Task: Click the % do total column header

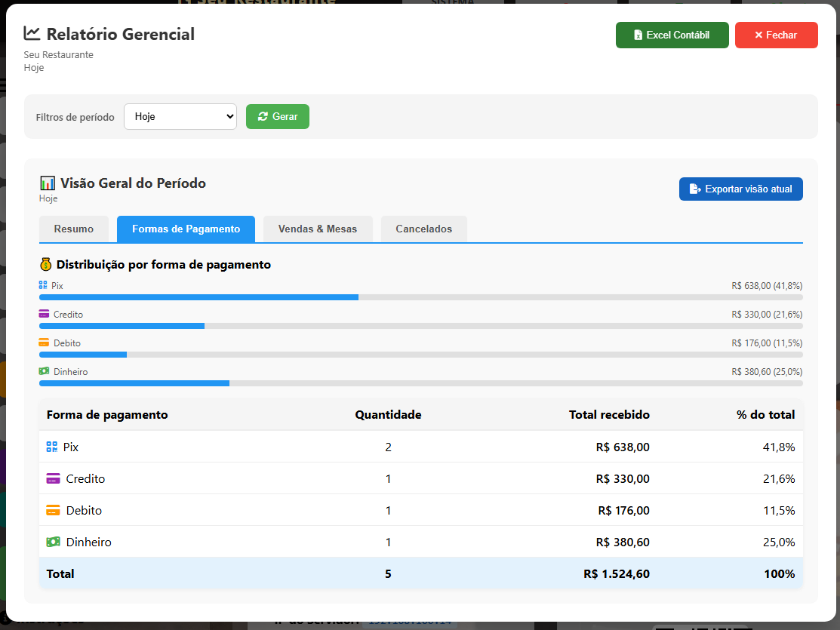Action: pos(765,415)
